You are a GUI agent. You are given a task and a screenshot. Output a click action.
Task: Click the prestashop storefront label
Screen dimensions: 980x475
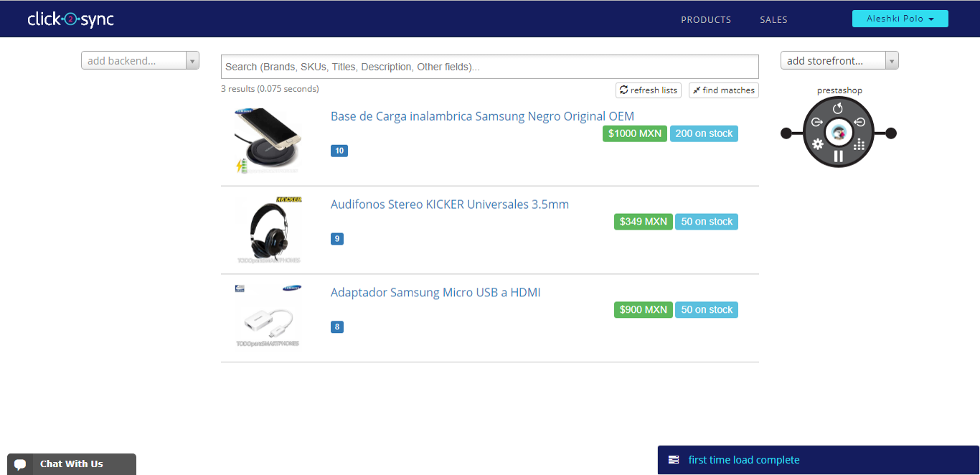pyautogui.click(x=839, y=90)
